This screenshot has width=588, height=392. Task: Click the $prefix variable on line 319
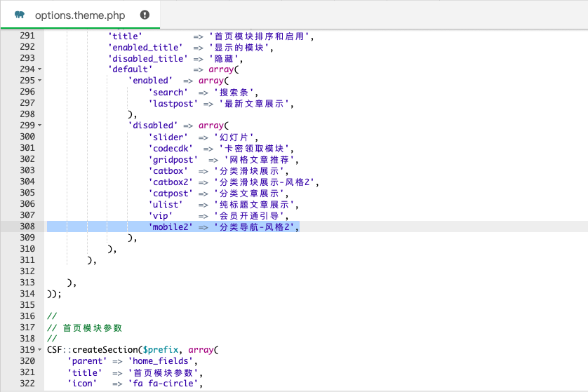(160, 350)
